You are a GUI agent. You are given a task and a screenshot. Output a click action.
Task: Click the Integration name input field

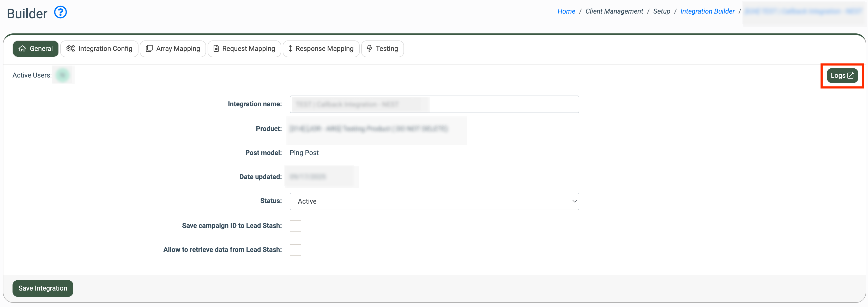pos(504,104)
